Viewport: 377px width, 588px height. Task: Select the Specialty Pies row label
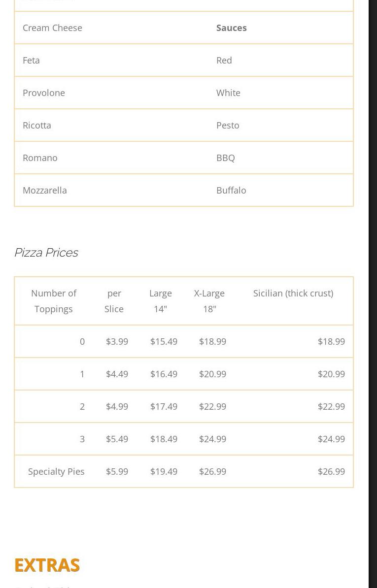tap(56, 471)
